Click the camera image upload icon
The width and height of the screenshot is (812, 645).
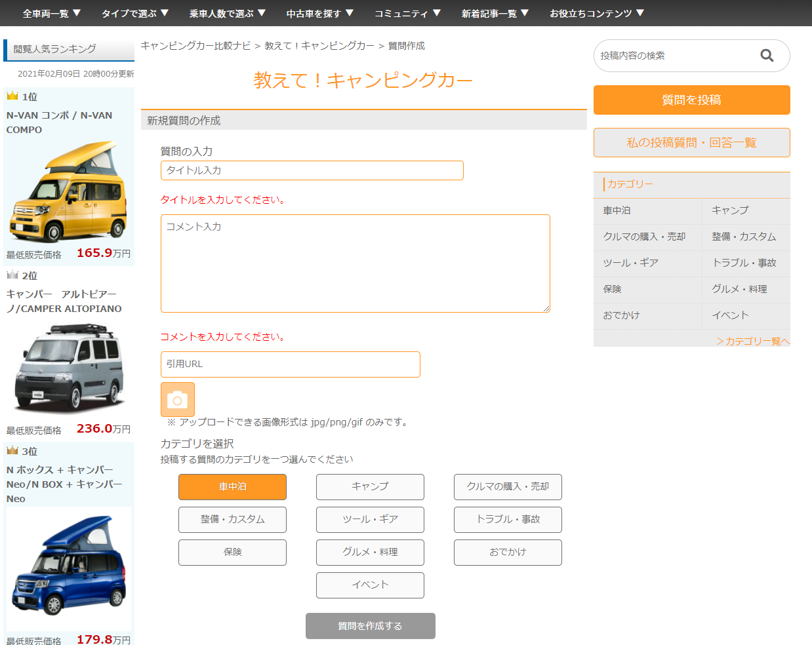[x=177, y=399]
